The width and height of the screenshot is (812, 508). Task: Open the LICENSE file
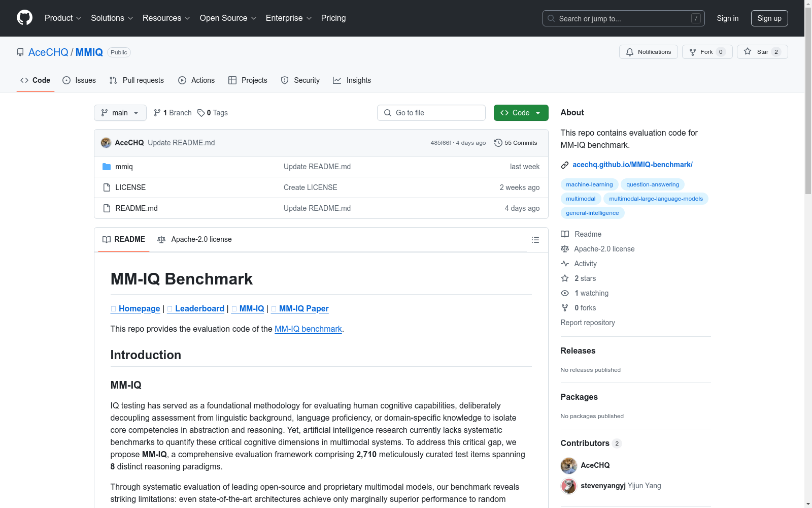click(x=130, y=187)
